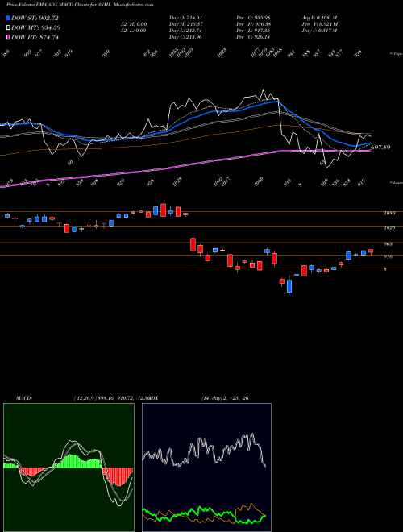Click the 'Day V: 0.317 M' value
Image resolution: width=403 pixels, height=532 pixels.
(x=319, y=31)
